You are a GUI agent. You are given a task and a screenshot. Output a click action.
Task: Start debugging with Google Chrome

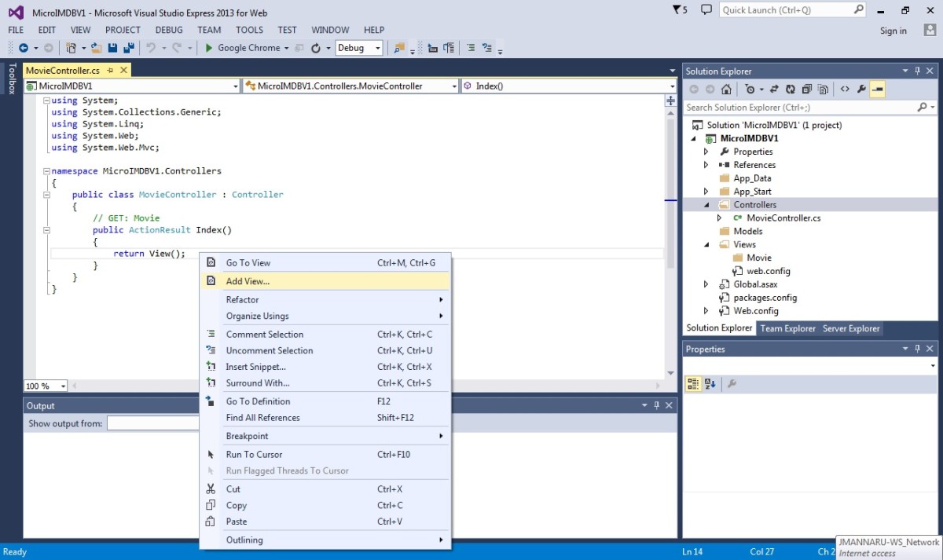(240, 48)
